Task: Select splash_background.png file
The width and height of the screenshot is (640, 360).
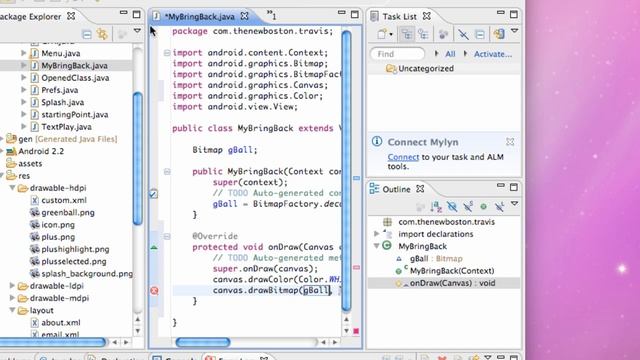Action: (x=87, y=274)
